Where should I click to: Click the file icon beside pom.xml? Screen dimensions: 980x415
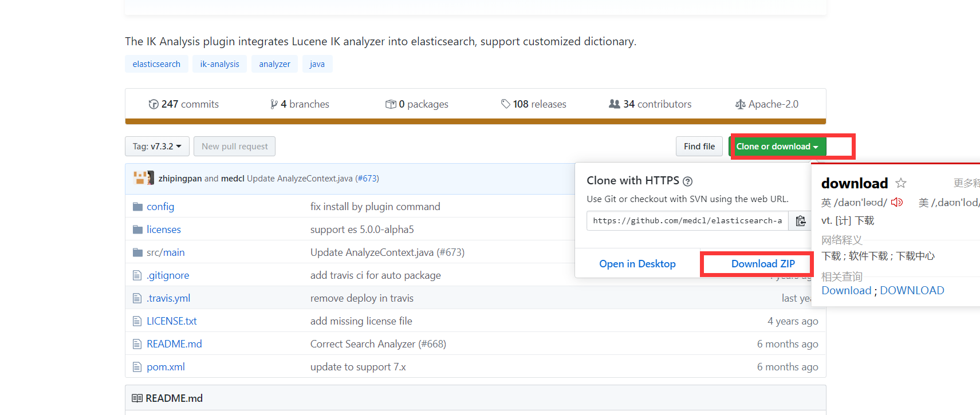(137, 367)
